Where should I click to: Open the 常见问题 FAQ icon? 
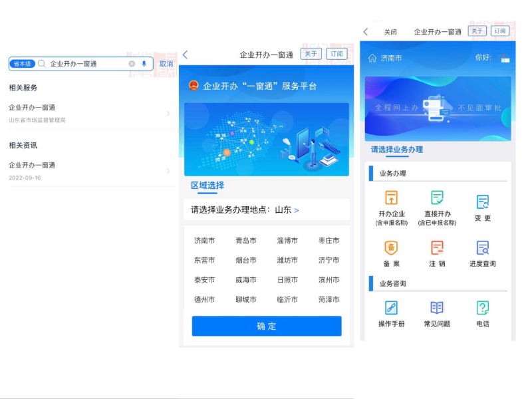(437, 308)
